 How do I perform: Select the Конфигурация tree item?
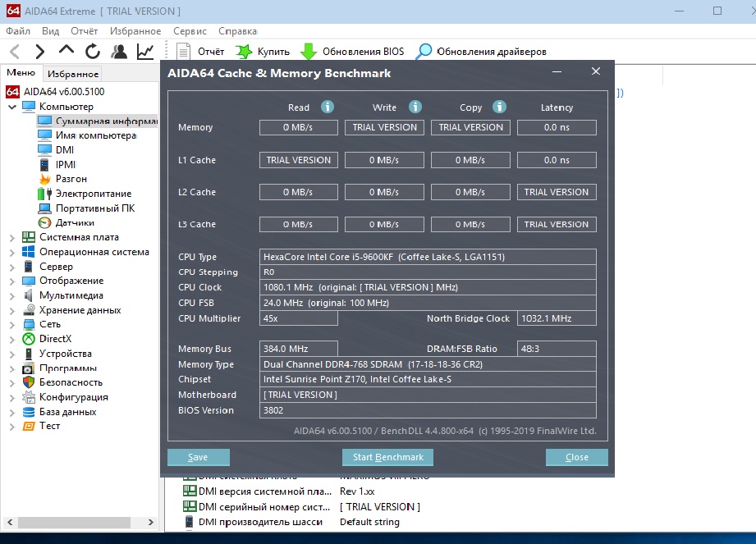click(65, 397)
